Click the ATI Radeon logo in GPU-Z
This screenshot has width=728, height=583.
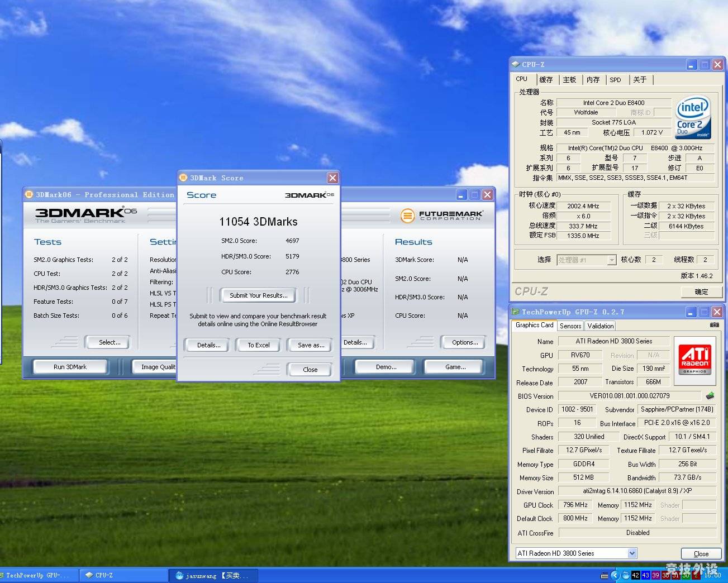click(694, 360)
